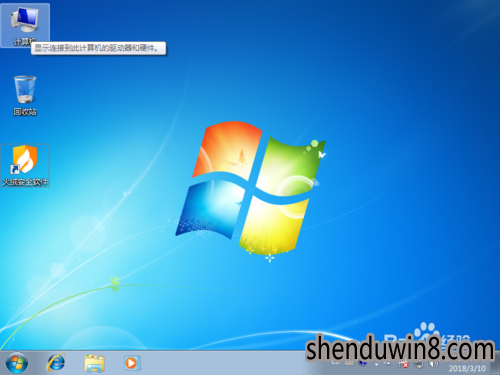The height and width of the screenshot is (375, 500).
Task: Open Windows Explorer from the taskbar
Action: click(94, 363)
